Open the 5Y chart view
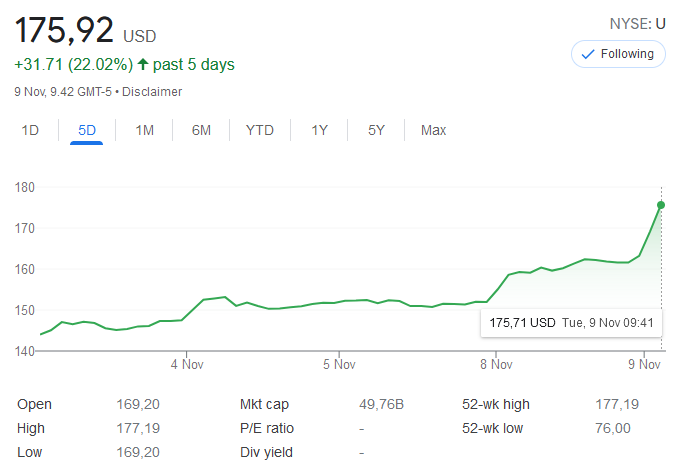Screen dimensions: 689x474 point(376,130)
